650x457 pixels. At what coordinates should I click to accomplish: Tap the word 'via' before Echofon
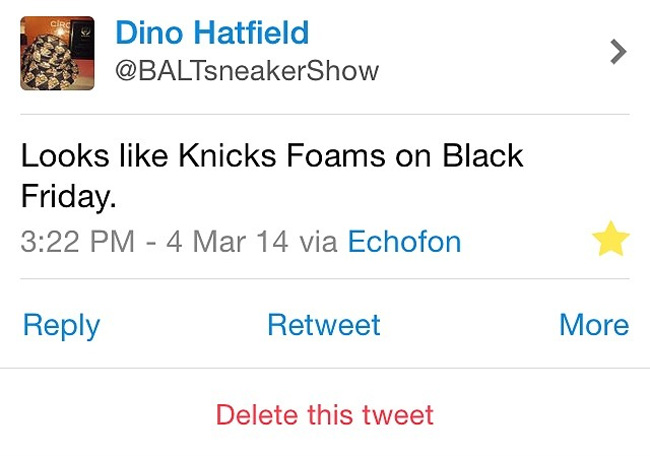(x=318, y=242)
